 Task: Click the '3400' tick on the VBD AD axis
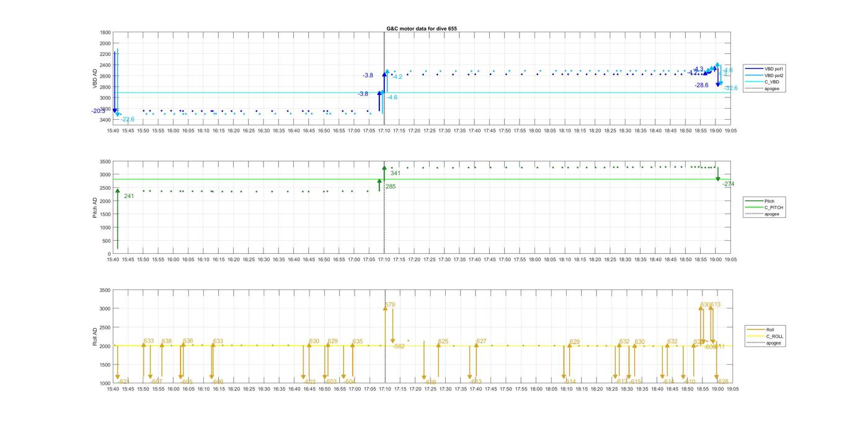105,120
